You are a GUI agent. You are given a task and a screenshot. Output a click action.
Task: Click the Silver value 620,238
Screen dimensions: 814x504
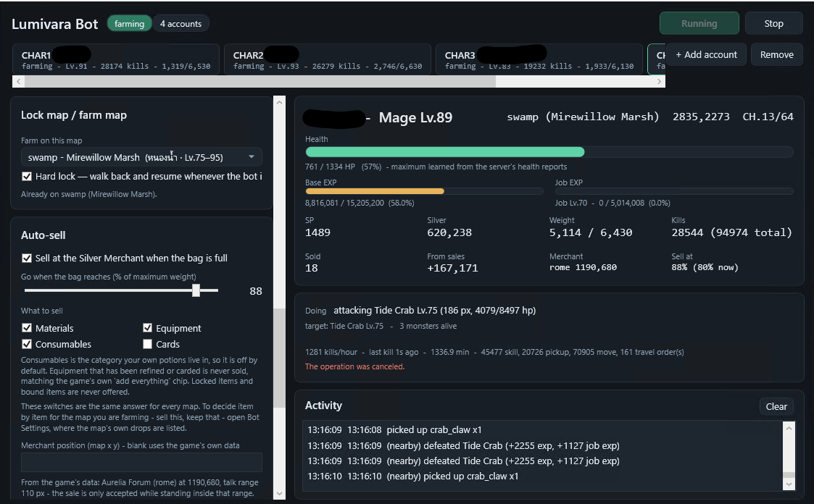click(449, 233)
